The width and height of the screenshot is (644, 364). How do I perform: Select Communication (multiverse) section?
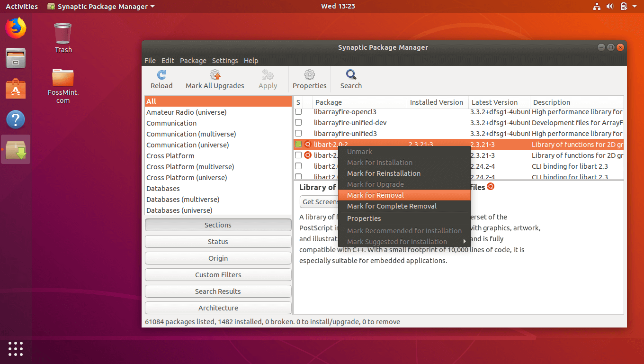(218, 134)
